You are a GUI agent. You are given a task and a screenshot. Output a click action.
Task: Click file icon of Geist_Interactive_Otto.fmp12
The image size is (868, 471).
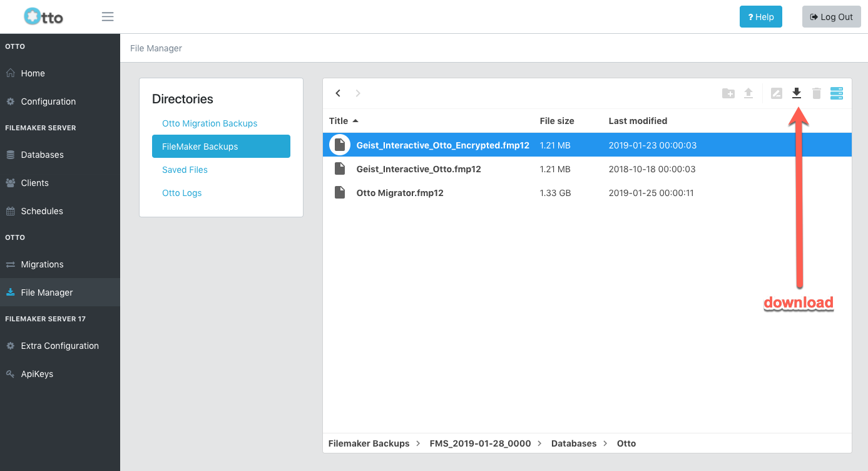pyautogui.click(x=340, y=169)
